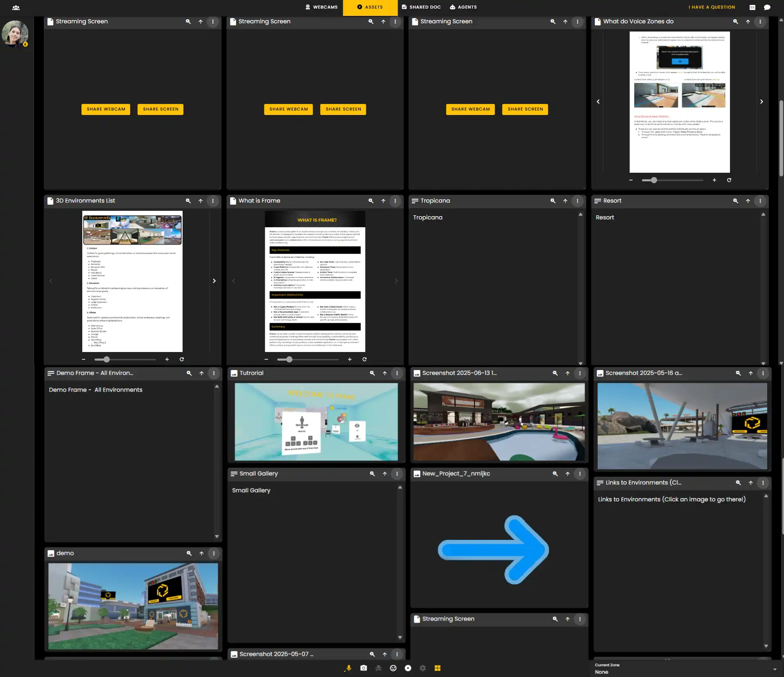The width and height of the screenshot is (784, 677).
Task: Click the record circle icon
Action: click(408, 668)
